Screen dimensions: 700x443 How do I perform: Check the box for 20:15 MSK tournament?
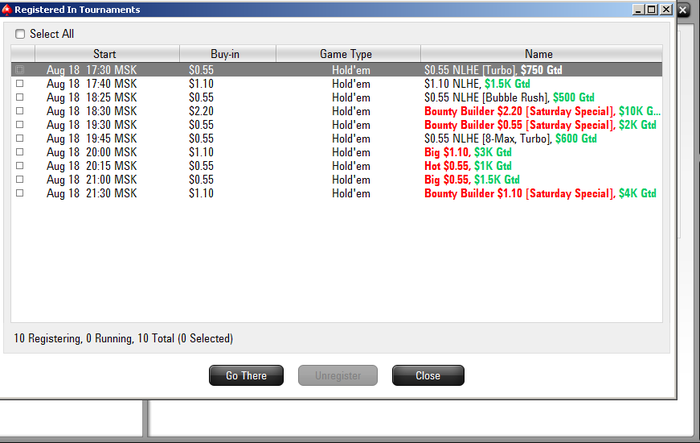click(20, 166)
